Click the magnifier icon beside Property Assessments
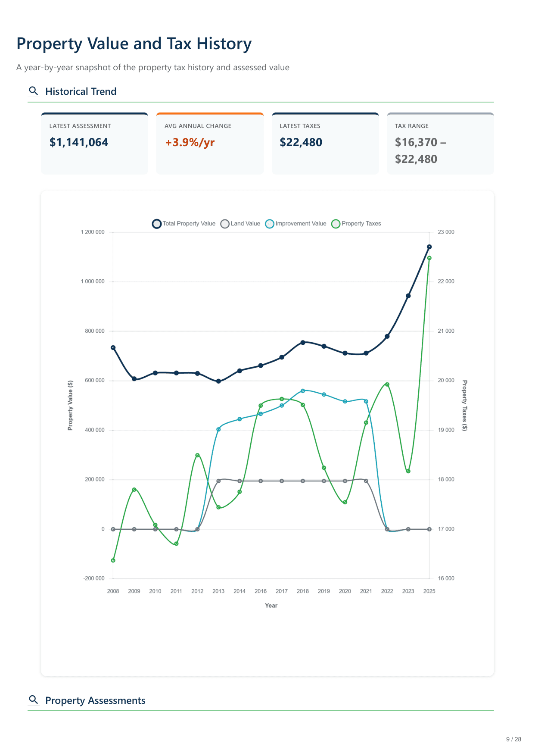The height and width of the screenshot is (756, 535). (33, 700)
